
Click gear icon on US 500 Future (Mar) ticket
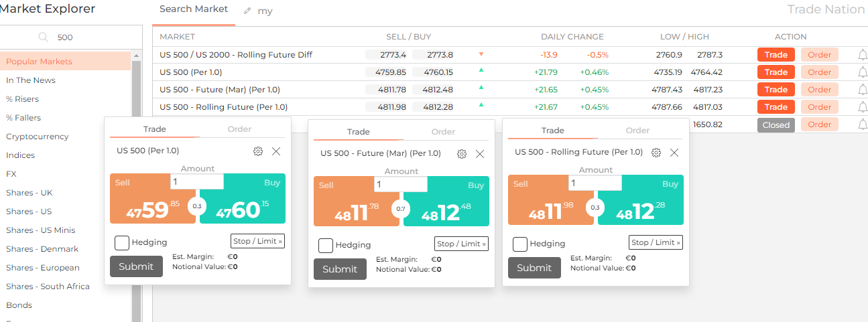tap(462, 154)
